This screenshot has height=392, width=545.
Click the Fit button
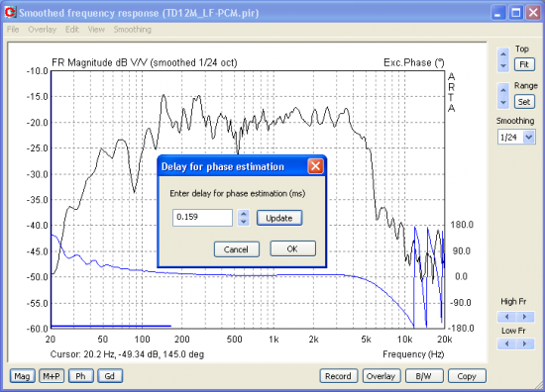524,64
